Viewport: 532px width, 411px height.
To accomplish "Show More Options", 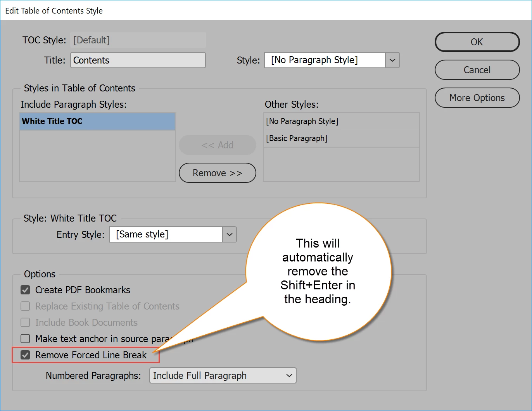I will pyautogui.click(x=477, y=98).
